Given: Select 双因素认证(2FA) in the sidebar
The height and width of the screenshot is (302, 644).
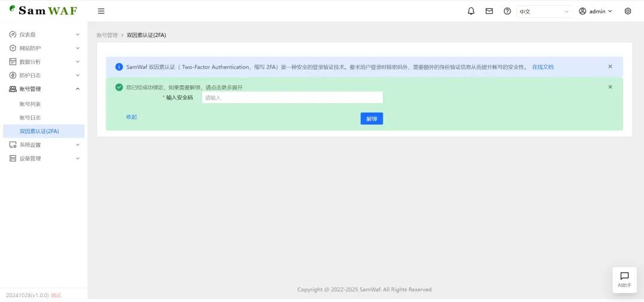Looking at the screenshot, I should tap(44, 131).
